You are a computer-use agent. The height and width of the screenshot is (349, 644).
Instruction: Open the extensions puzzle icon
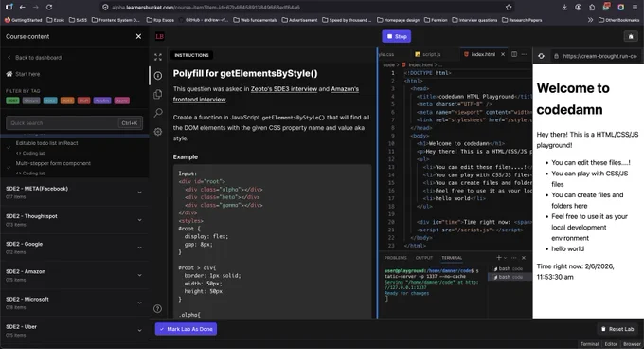(x=592, y=7)
